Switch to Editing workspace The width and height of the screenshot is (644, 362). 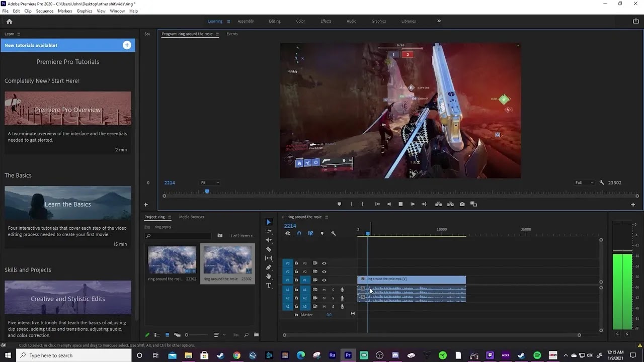275,21
